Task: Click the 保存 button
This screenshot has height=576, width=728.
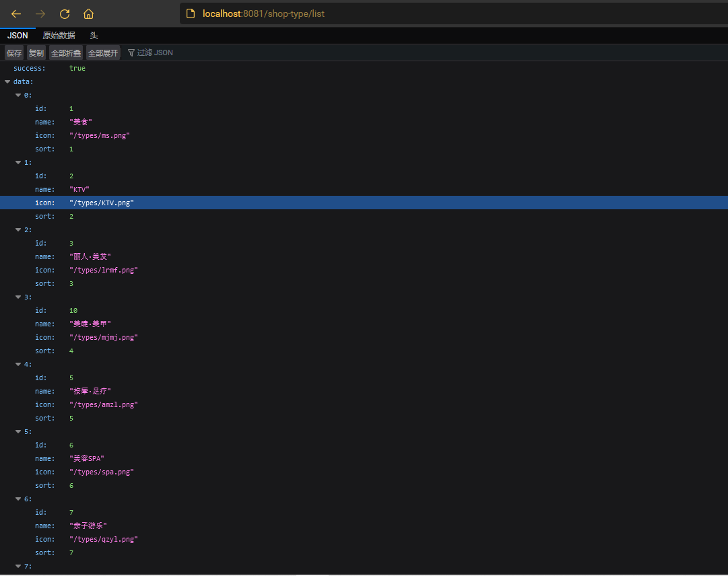Action: point(14,53)
